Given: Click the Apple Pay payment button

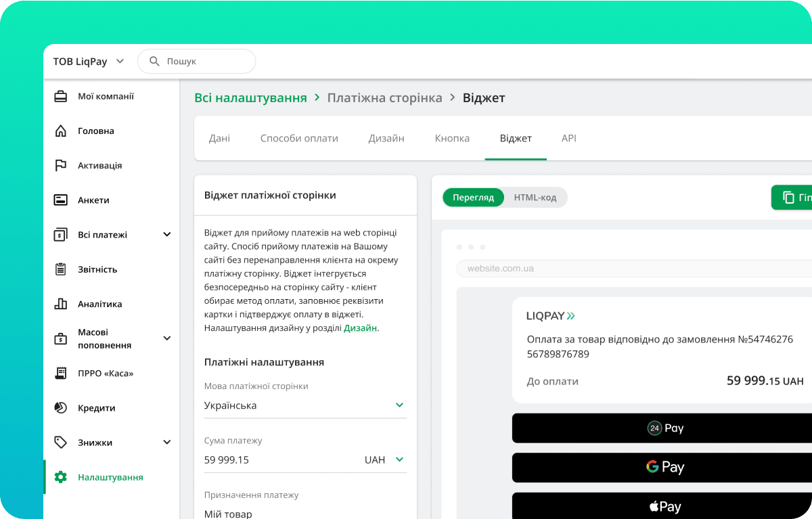Looking at the screenshot, I should coord(665,505).
